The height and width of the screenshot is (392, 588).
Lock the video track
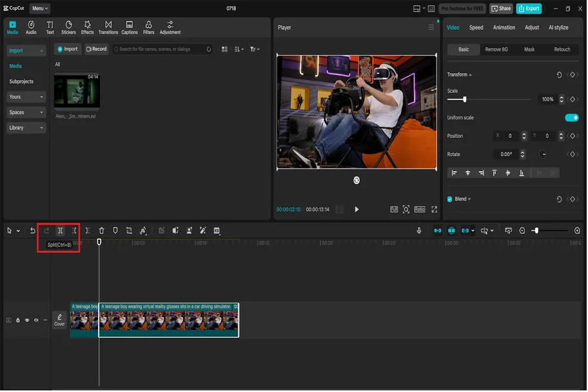(x=18, y=320)
